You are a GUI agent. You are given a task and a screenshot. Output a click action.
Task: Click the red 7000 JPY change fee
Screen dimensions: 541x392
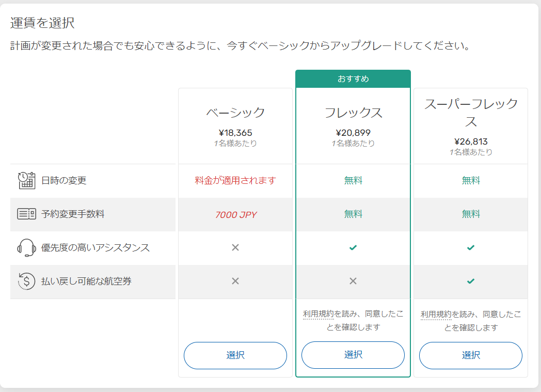[x=235, y=214]
